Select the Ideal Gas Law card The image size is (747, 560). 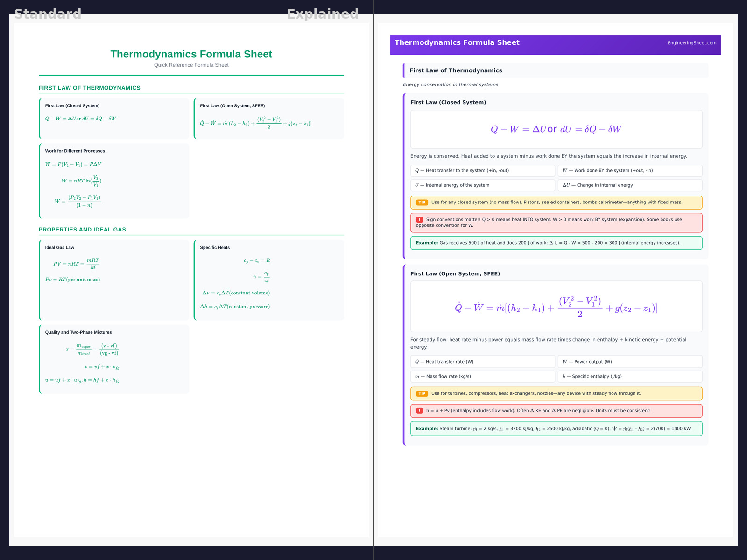click(114, 280)
